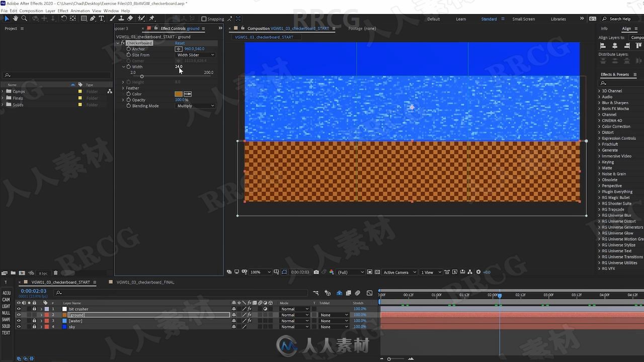This screenshot has width=644, height=362.
Task: Open the resolution (Full) dropdown
Action: point(351,272)
